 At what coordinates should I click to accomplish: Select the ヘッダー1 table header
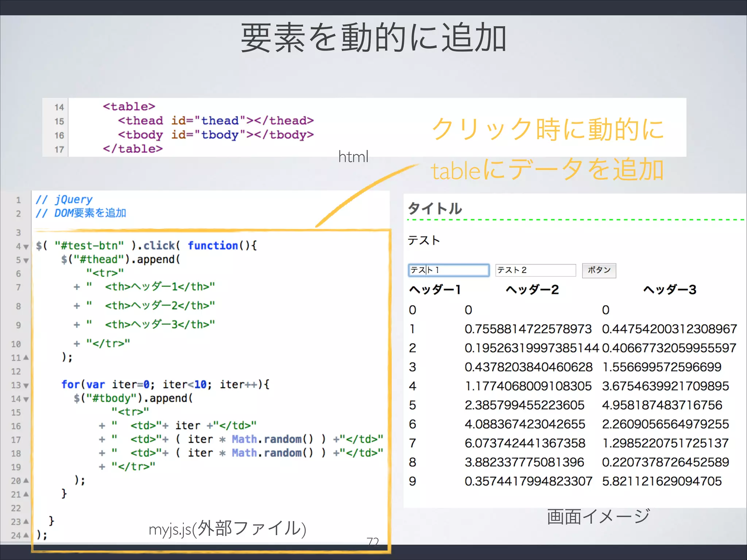(435, 290)
